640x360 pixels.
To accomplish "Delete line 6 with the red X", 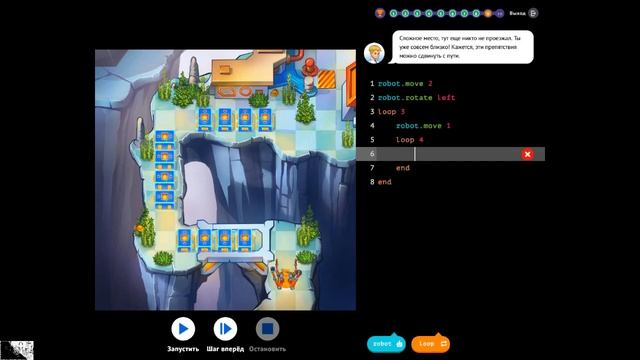I will pyautogui.click(x=527, y=154).
